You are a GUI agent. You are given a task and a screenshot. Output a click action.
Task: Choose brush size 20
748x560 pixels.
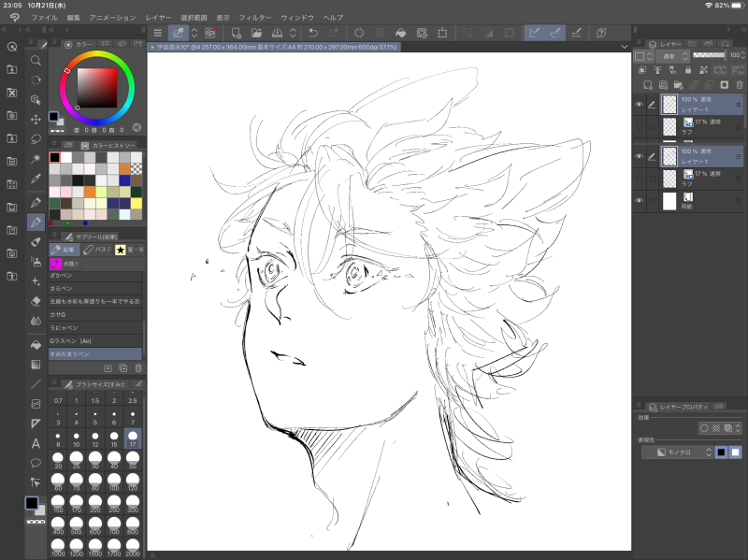pos(58,460)
